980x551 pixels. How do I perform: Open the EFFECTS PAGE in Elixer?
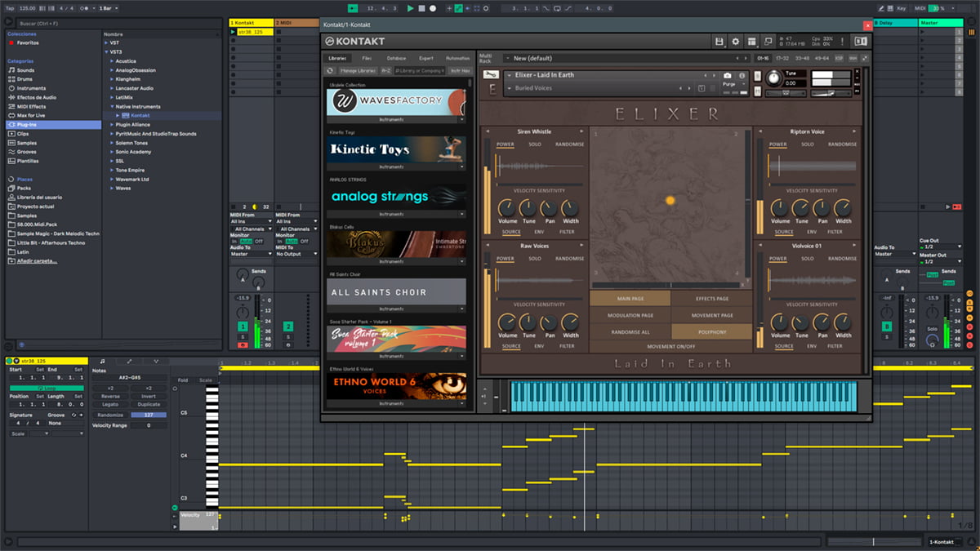pyautogui.click(x=711, y=299)
